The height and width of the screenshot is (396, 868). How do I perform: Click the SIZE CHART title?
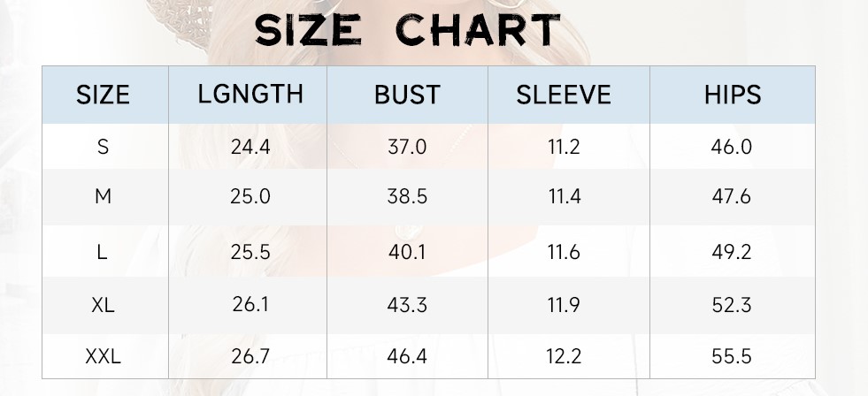pos(407,31)
